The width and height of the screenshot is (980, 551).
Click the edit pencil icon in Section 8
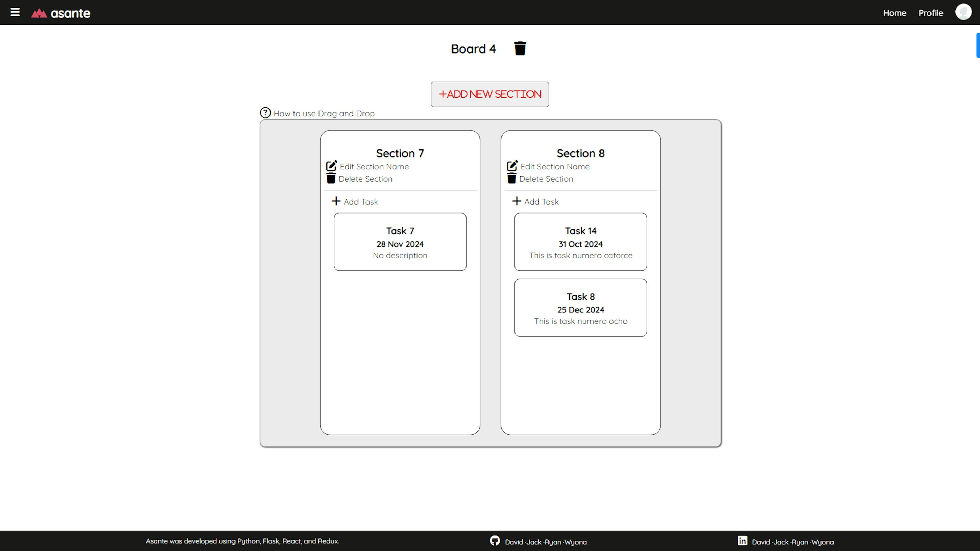point(512,166)
